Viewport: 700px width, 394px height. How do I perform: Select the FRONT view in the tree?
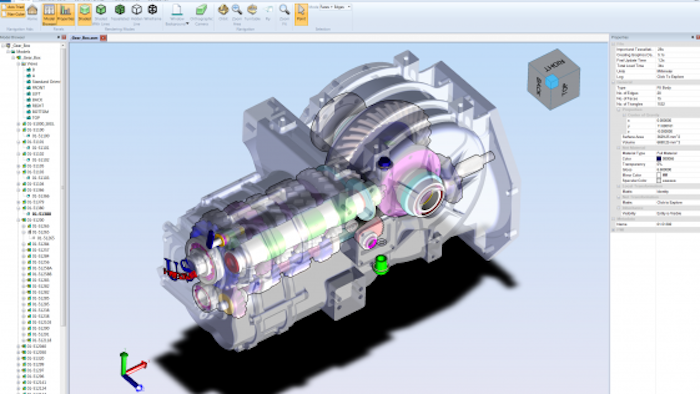(39, 88)
